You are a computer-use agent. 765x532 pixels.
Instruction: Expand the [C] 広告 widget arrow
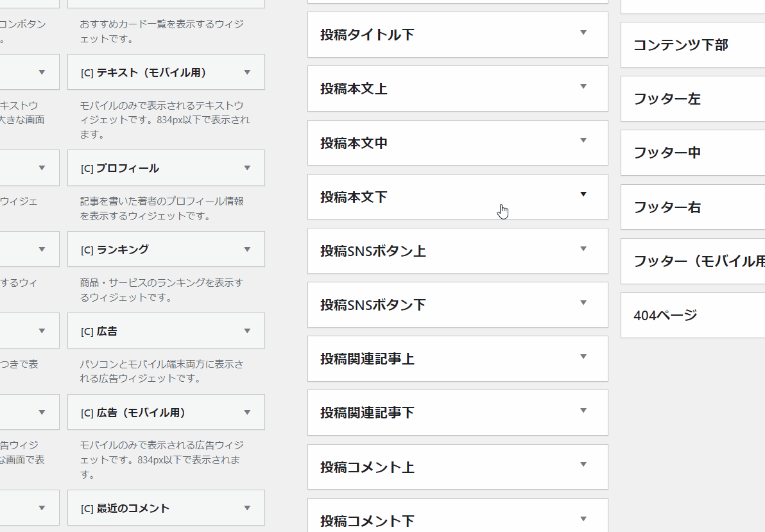coord(248,331)
